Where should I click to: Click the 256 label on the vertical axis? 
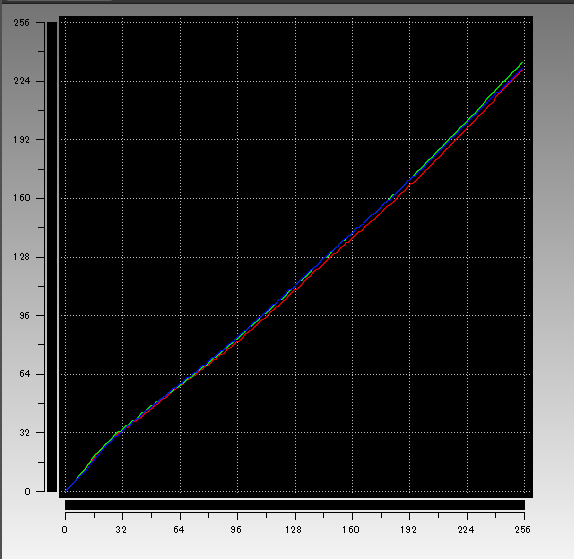[x=21, y=23]
